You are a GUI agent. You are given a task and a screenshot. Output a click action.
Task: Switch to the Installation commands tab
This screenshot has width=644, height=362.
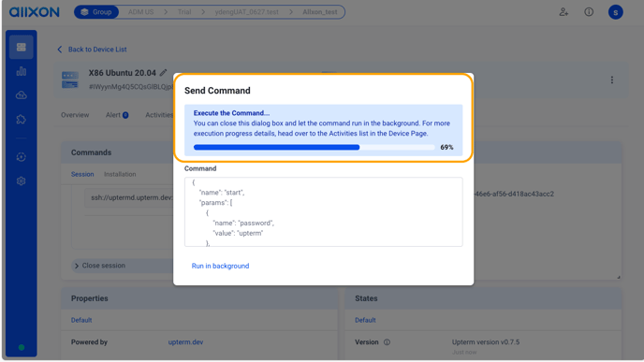[x=120, y=174]
